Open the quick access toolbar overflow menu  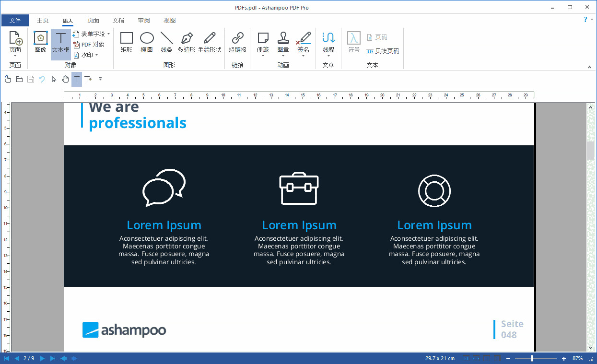(100, 79)
